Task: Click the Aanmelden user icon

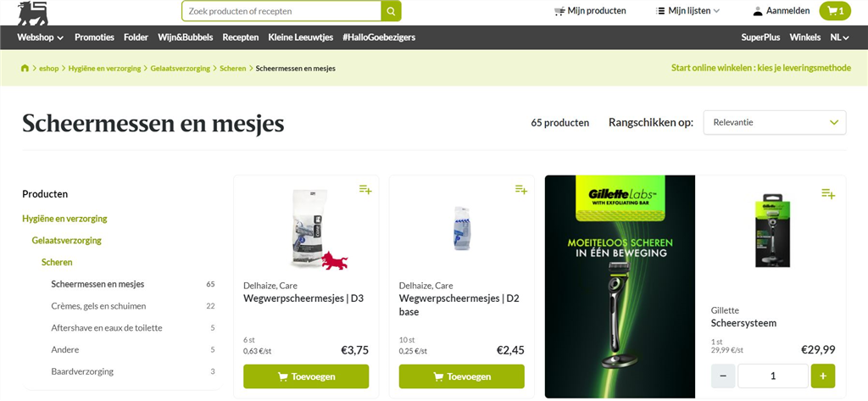Action: pos(757,11)
